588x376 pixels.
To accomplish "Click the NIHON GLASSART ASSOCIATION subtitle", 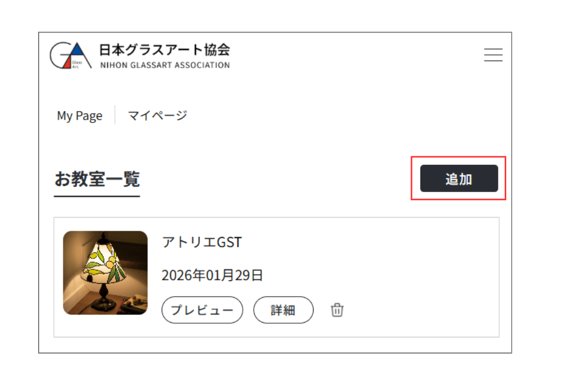I will (x=165, y=65).
